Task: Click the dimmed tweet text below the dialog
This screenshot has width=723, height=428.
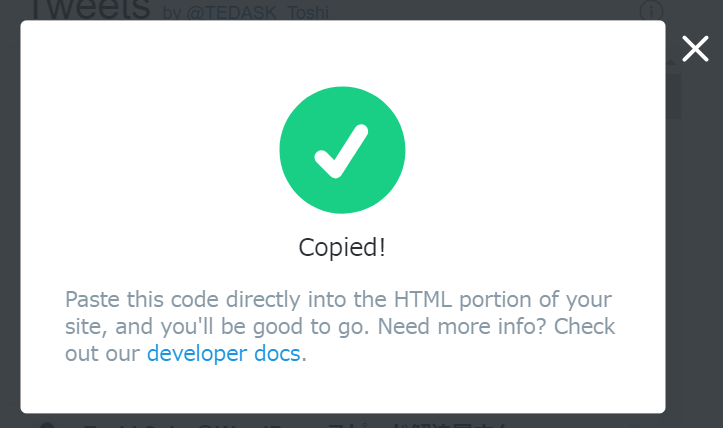Action: point(300,422)
